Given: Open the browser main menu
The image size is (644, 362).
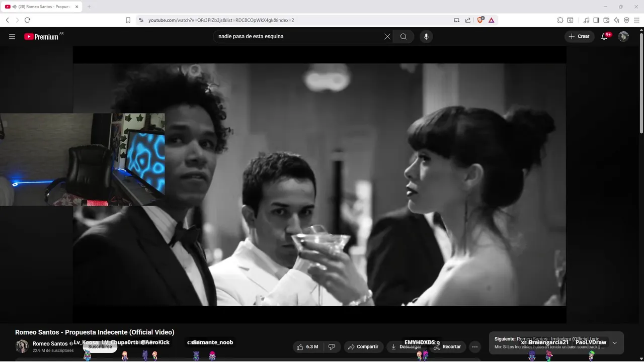Looking at the screenshot, I should click(x=636, y=20).
